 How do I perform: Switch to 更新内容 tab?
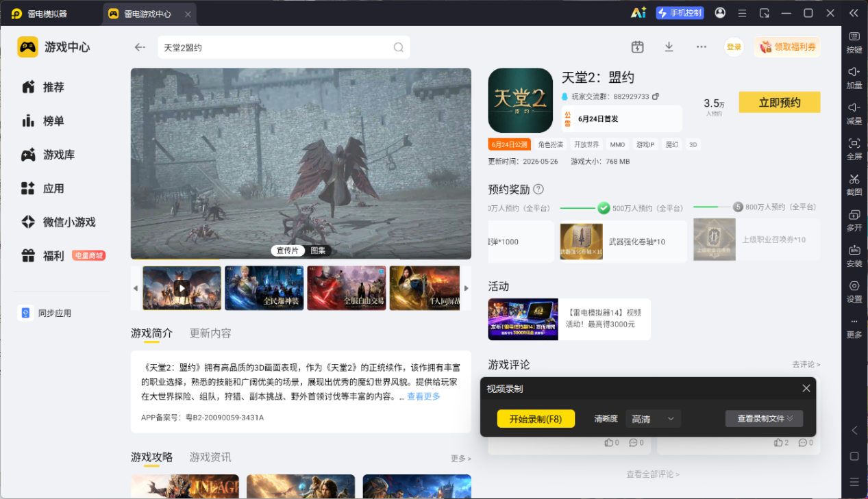tap(210, 333)
